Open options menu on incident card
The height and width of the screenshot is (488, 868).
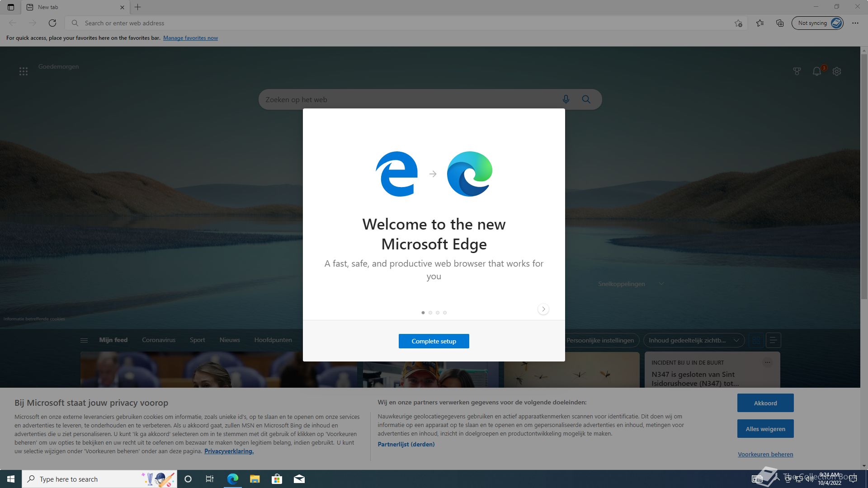767,362
